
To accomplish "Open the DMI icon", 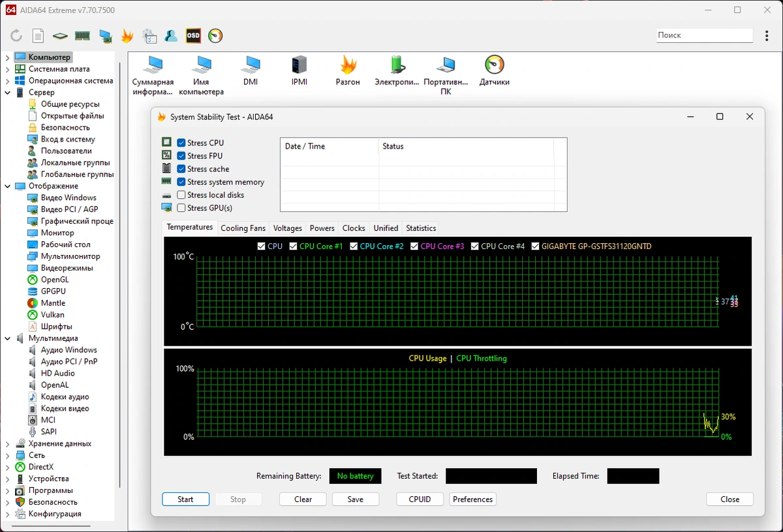I will (251, 71).
